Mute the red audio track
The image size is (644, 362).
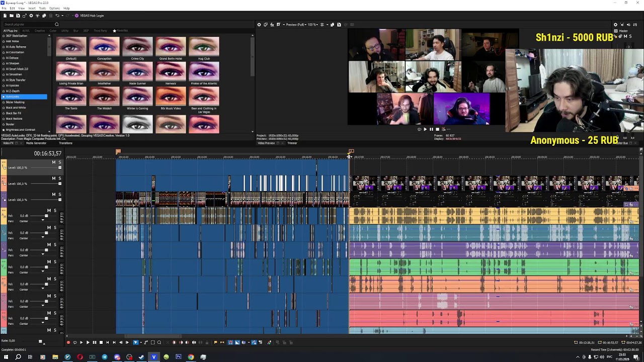coord(49,313)
